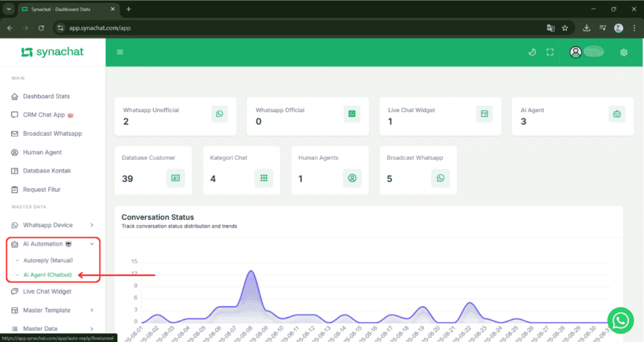This screenshot has height=342, width=644.
Task: Click the Whatsapp Unofficial card icon
Action: [x=219, y=114]
